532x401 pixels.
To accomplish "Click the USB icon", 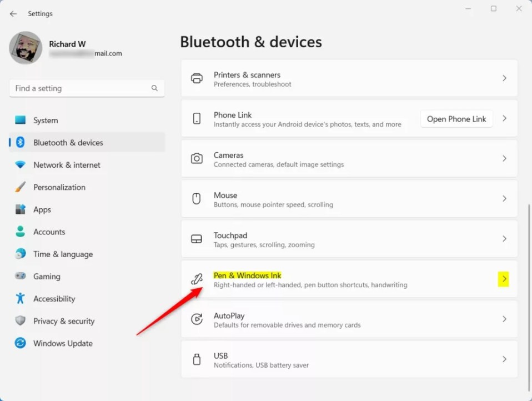I will click(x=197, y=359).
